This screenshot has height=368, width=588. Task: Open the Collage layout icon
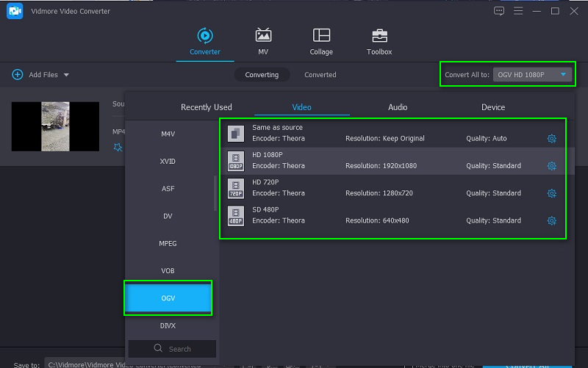(x=321, y=35)
